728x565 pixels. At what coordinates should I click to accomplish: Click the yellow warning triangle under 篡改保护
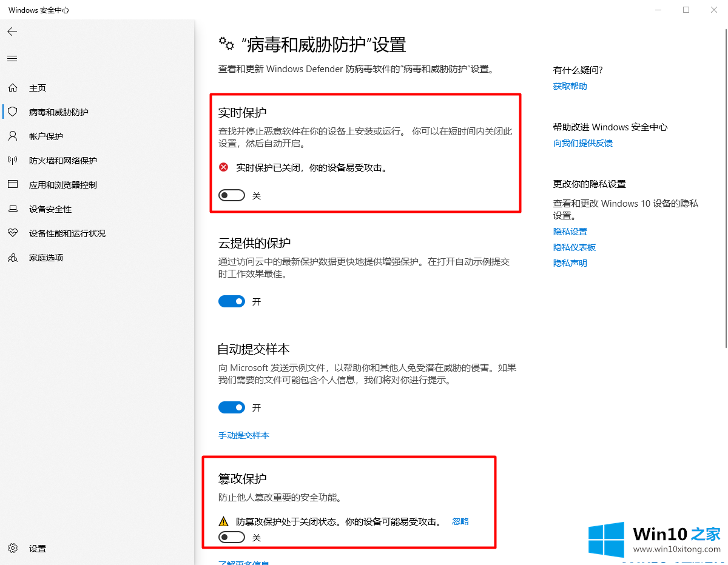(224, 521)
